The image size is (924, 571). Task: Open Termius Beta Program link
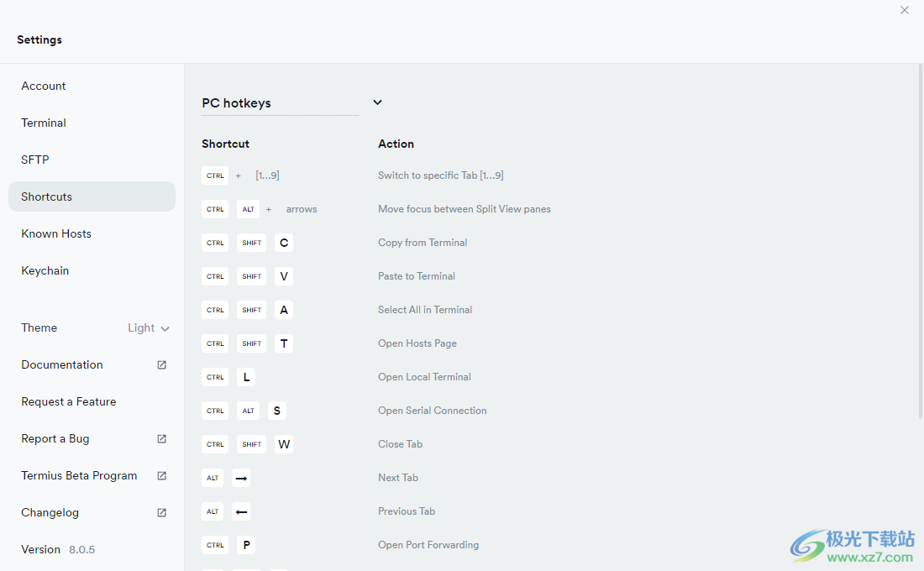point(79,475)
